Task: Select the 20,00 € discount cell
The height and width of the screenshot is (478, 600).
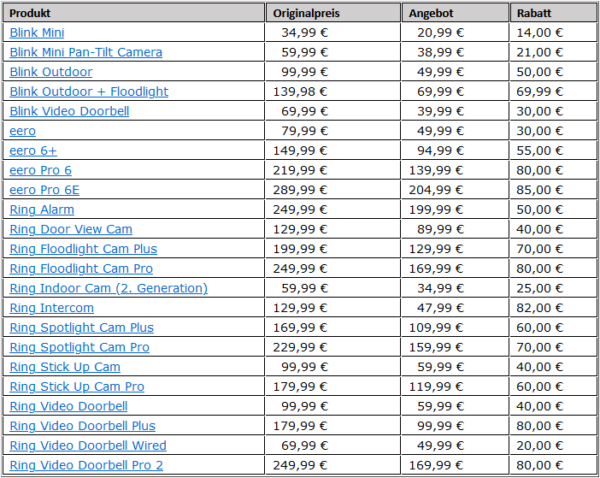Action: (x=553, y=445)
